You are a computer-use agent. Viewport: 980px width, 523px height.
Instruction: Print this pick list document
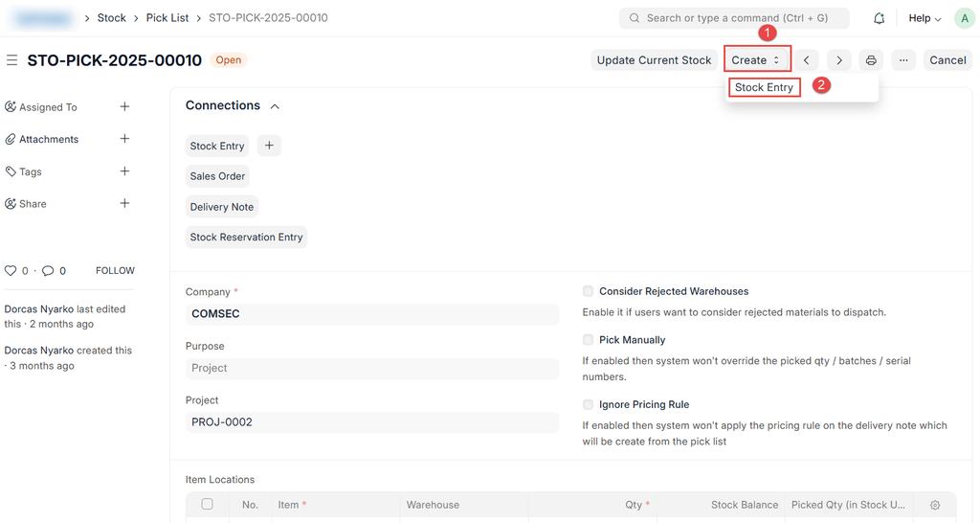tap(871, 60)
